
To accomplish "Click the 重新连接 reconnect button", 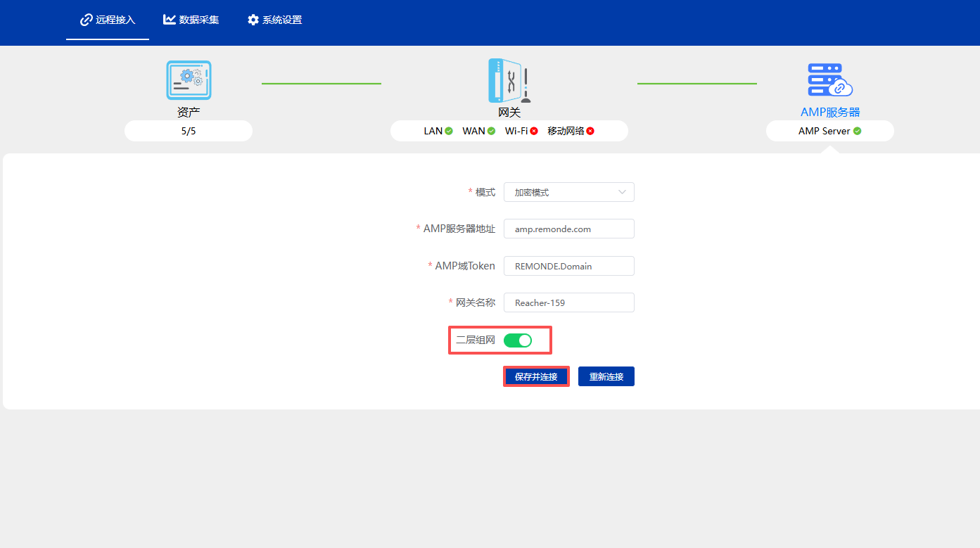I will pos(606,376).
